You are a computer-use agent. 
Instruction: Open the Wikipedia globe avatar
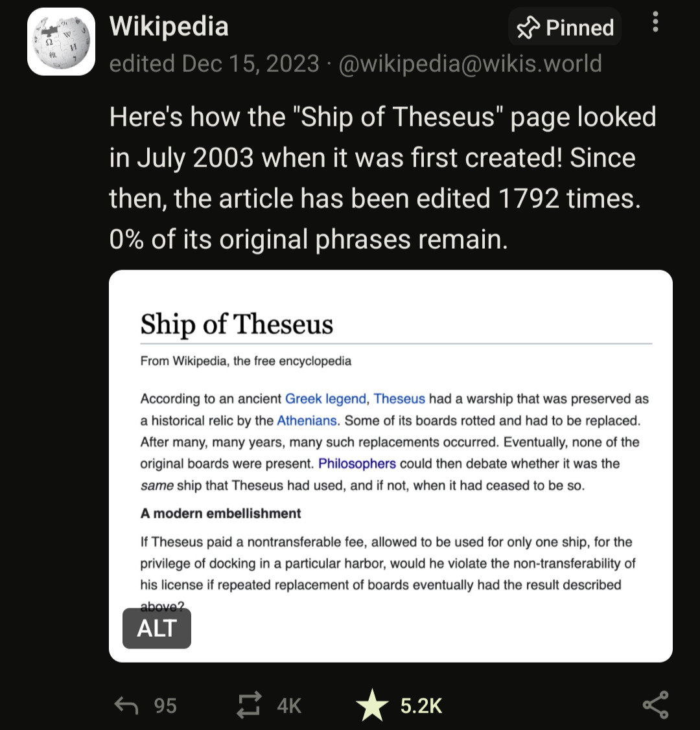coord(61,41)
